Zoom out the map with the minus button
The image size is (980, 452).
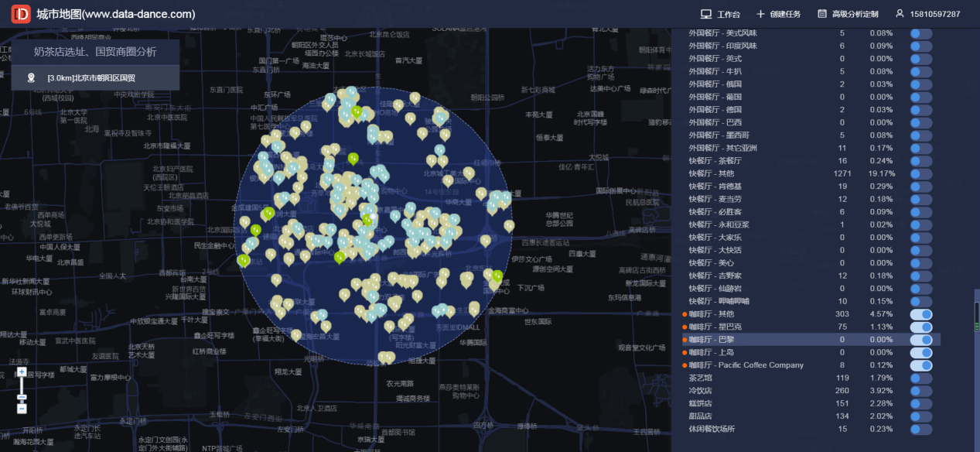pyautogui.click(x=22, y=408)
